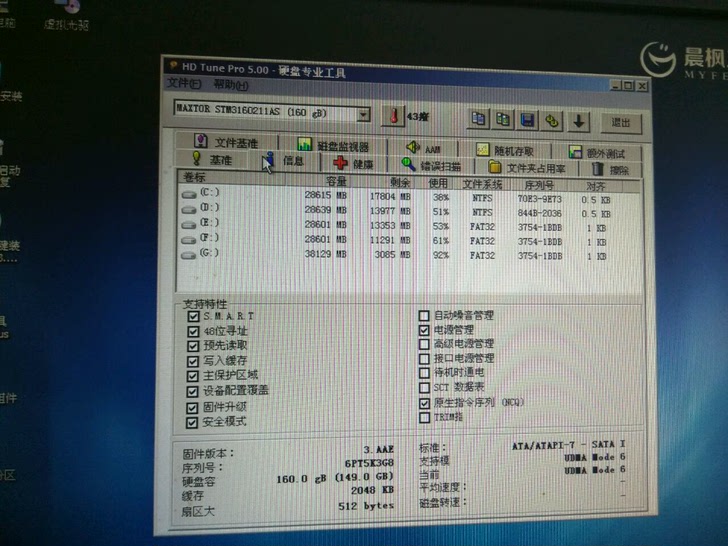Switch to the 磁盘监视器 tab
This screenshot has height=546, width=728.
pos(333,145)
